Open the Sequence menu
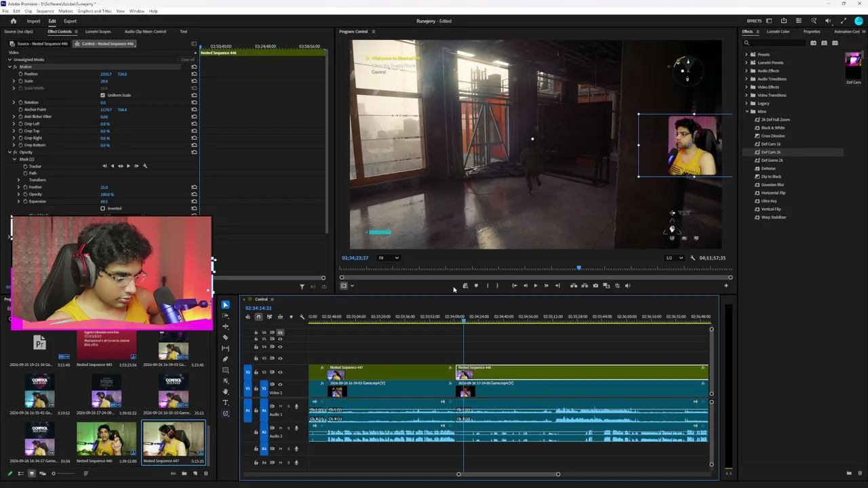Screen dimensions: 868x488 coord(45,11)
